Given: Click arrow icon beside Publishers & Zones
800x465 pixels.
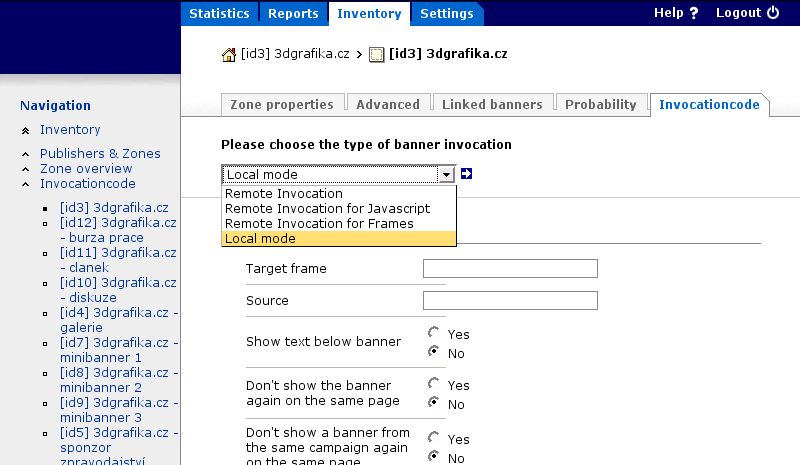Looking at the screenshot, I should 26,154.
